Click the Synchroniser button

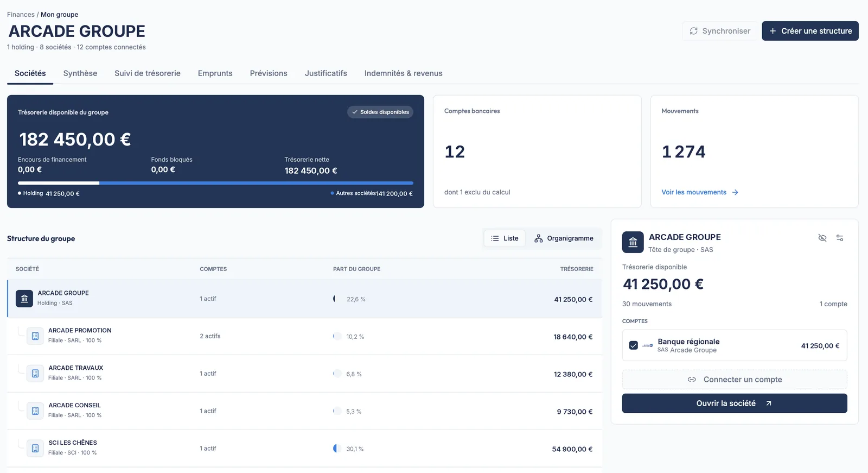tap(720, 31)
